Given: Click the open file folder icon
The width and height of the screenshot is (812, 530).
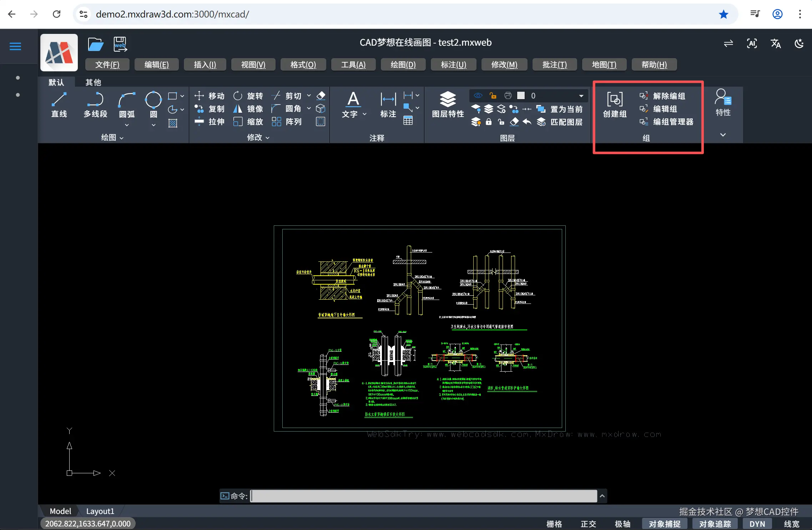Looking at the screenshot, I should coord(95,44).
